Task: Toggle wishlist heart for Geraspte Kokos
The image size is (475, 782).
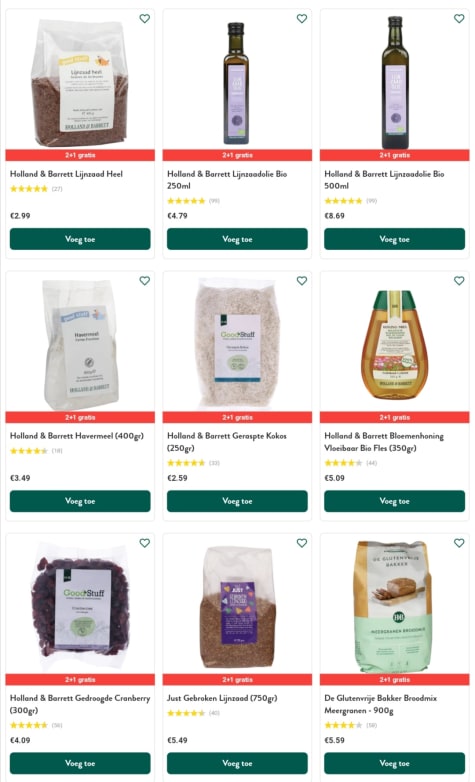Action: [302, 281]
